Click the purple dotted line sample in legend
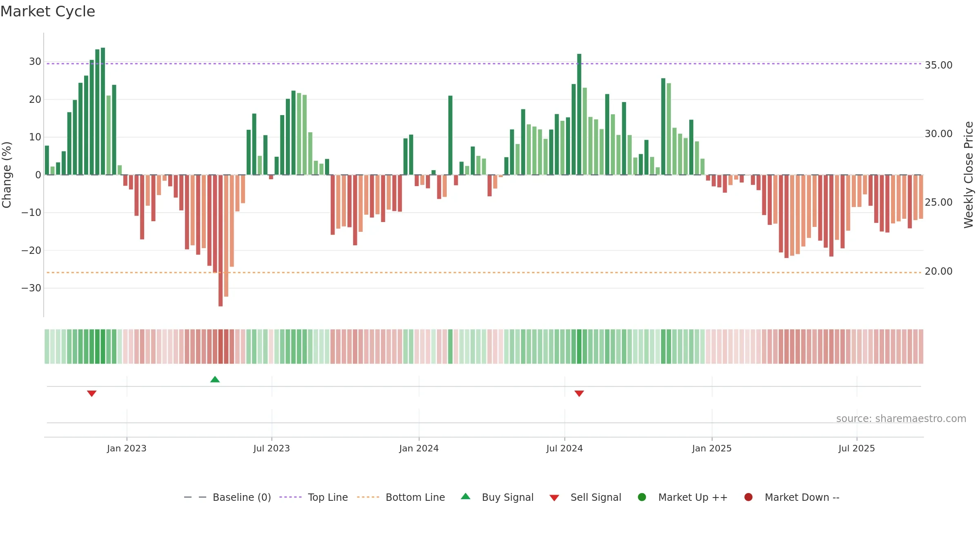This screenshot has width=980, height=551. pos(290,497)
